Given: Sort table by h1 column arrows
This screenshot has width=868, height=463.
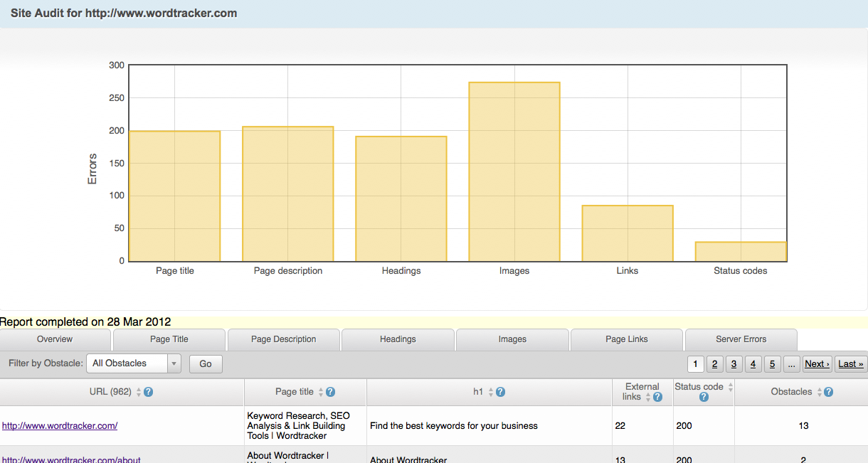Looking at the screenshot, I should tap(490, 392).
